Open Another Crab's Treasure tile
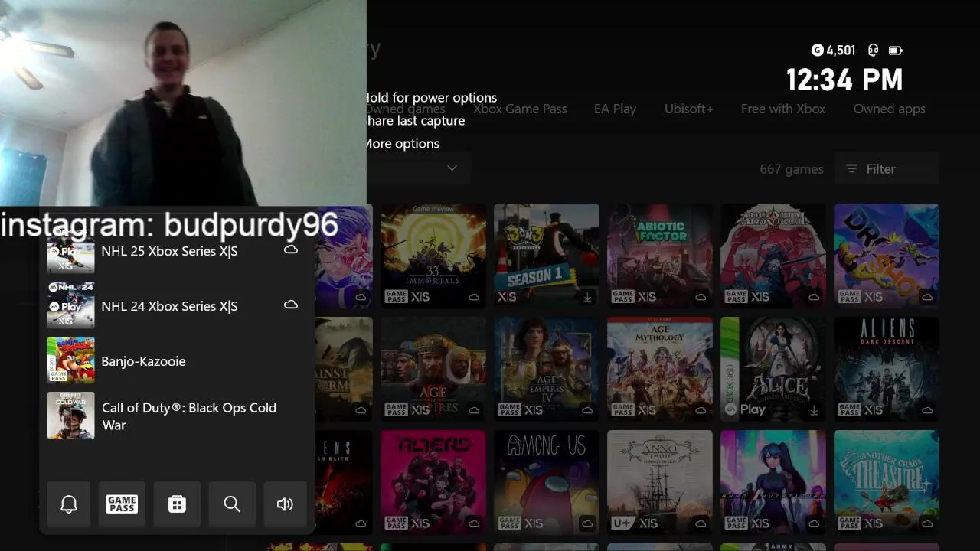980x551 pixels. [x=887, y=482]
